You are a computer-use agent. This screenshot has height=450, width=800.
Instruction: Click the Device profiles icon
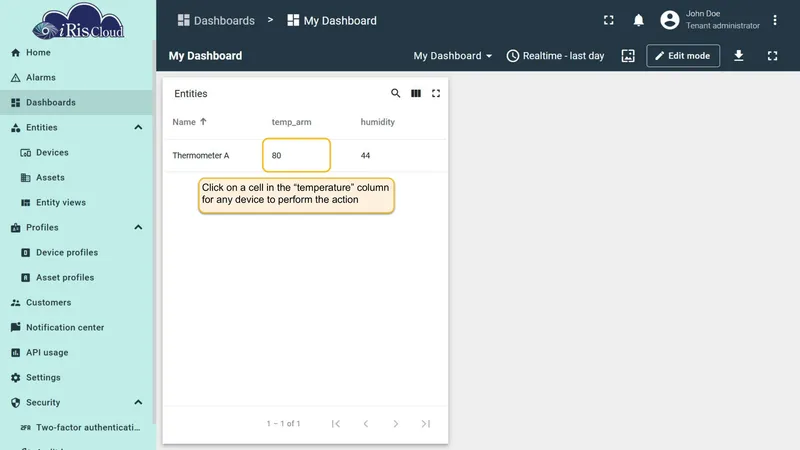pyautogui.click(x=26, y=253)
